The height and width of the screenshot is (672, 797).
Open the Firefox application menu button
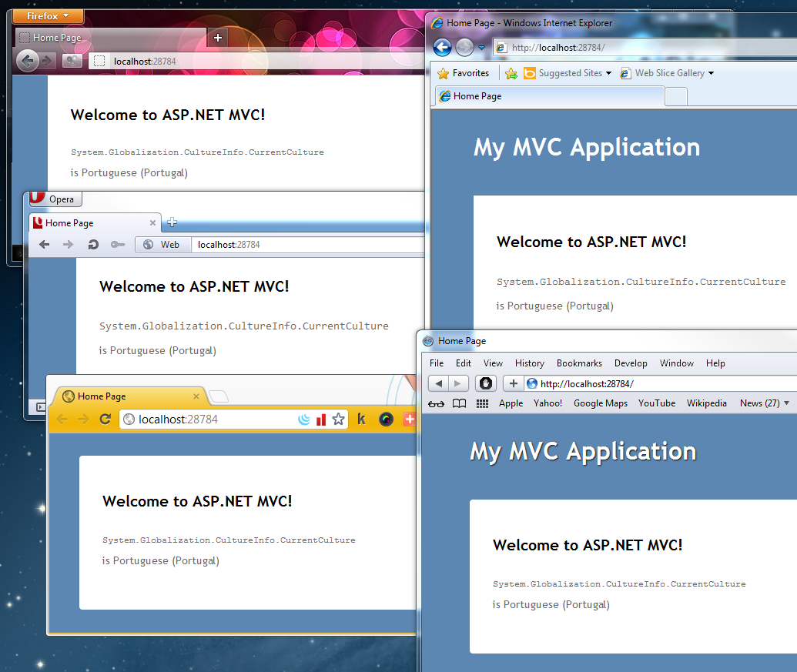[48, 15]
